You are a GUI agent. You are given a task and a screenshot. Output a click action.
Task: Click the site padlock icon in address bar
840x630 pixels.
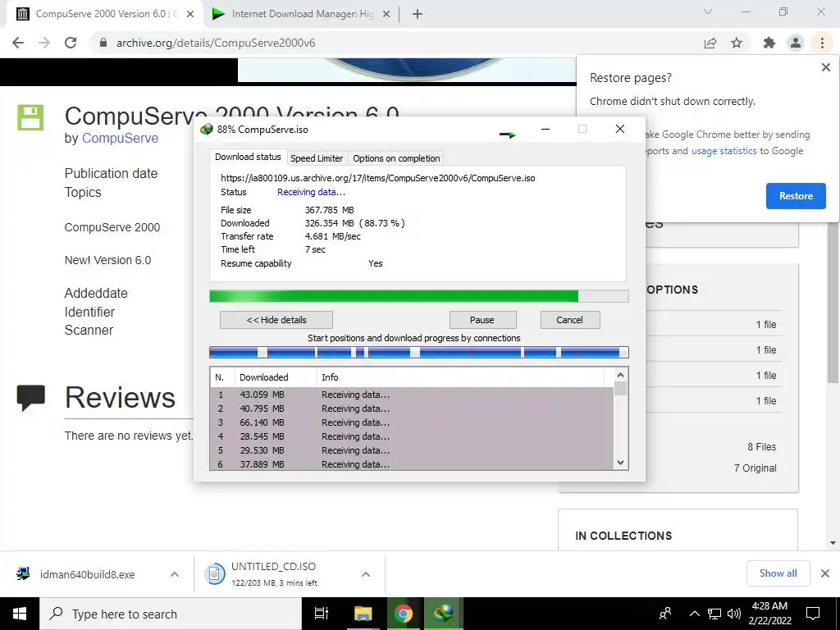(x=103, y=43)
